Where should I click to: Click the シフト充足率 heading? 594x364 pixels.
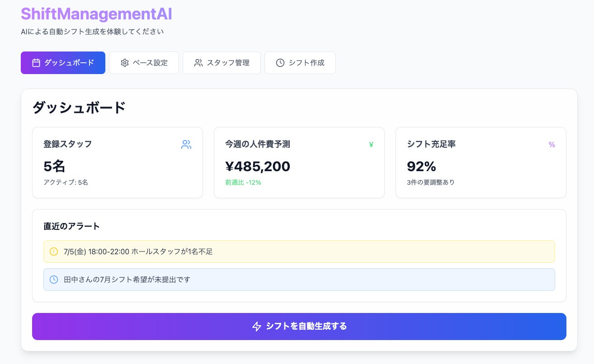(431, 144)
